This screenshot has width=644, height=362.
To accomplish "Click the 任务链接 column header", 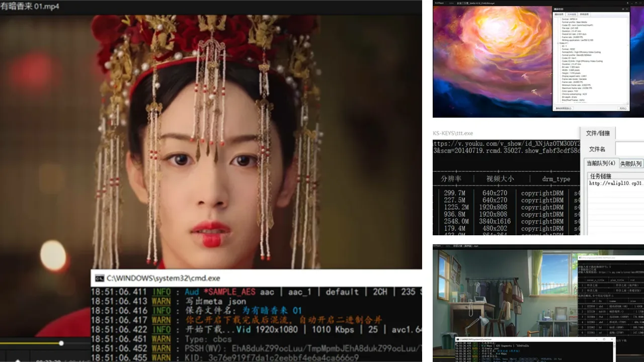I will (601, 176).
